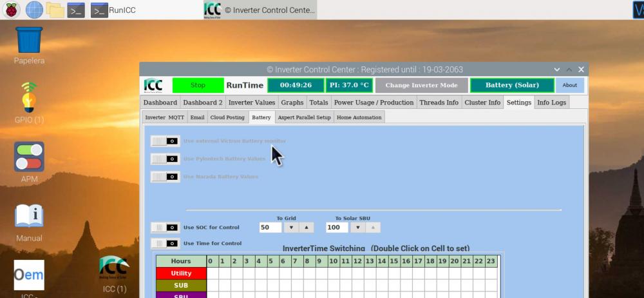Open the Inverter Values tab
This screenshot has width=644, height=298.
[x=252, y=103]
